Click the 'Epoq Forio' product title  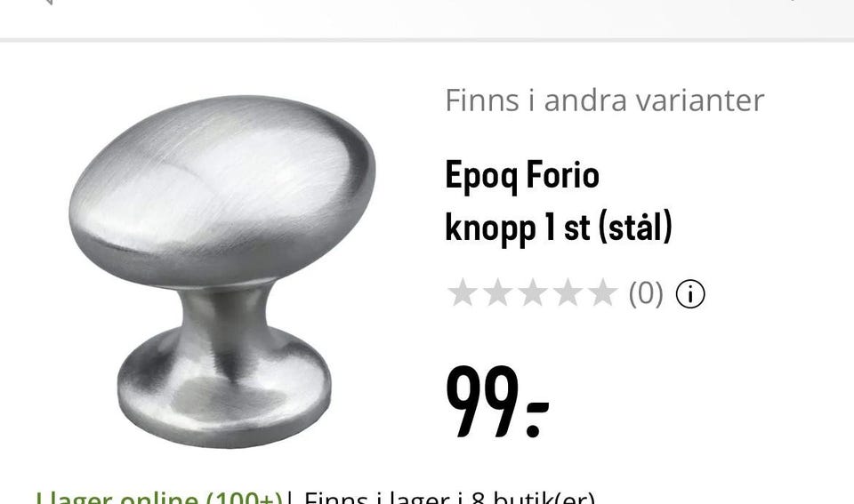point(522,176)
